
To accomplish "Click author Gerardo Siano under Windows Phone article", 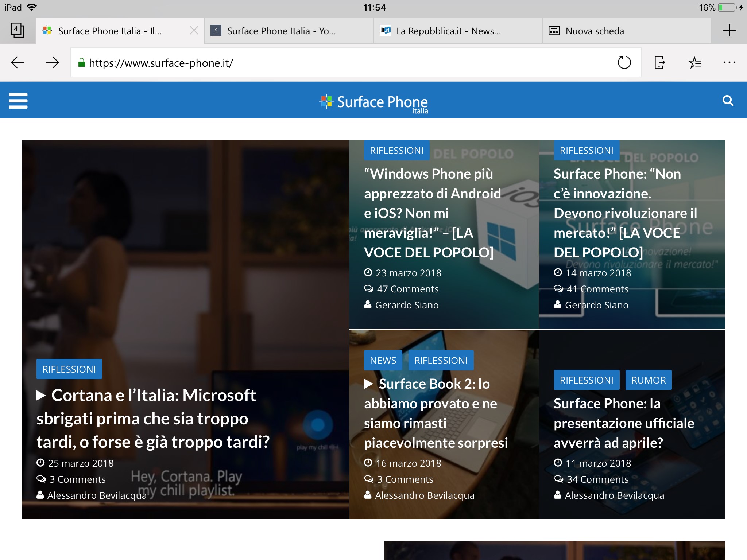I will point(407,305).
